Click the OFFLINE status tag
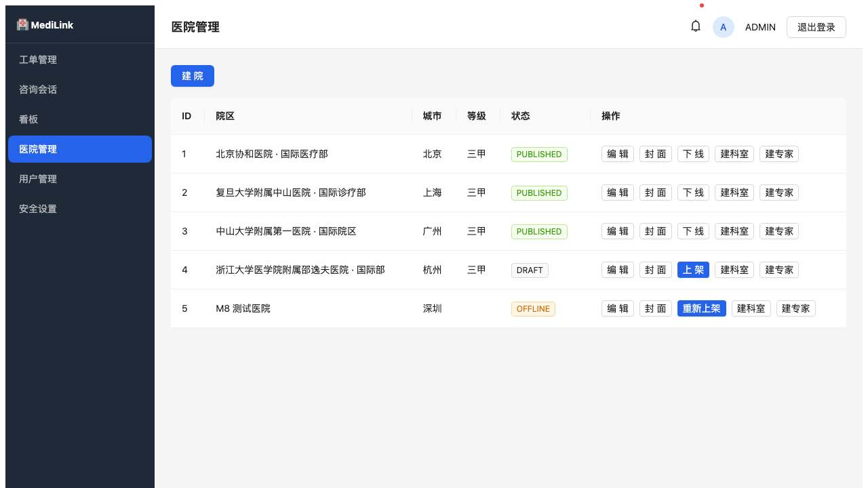The image size is (868, 488). 533,309
